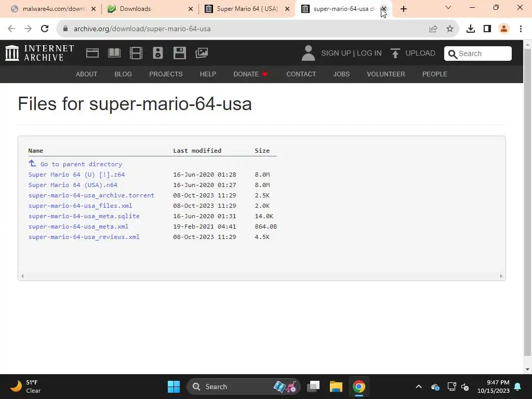The height and width of the screenshot is (399, 532).
Task: Open the tab search chevron
Action: click(448, 7)
